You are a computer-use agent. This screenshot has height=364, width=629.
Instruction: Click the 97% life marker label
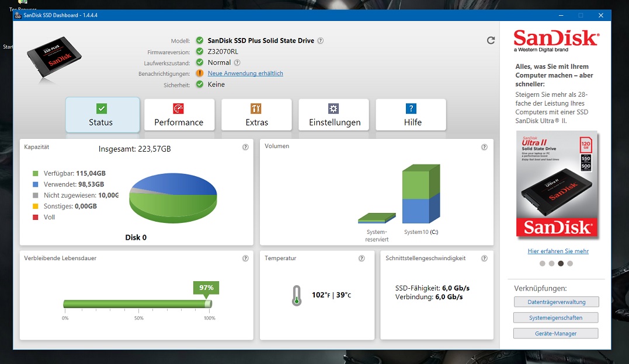tap(206, 288)
